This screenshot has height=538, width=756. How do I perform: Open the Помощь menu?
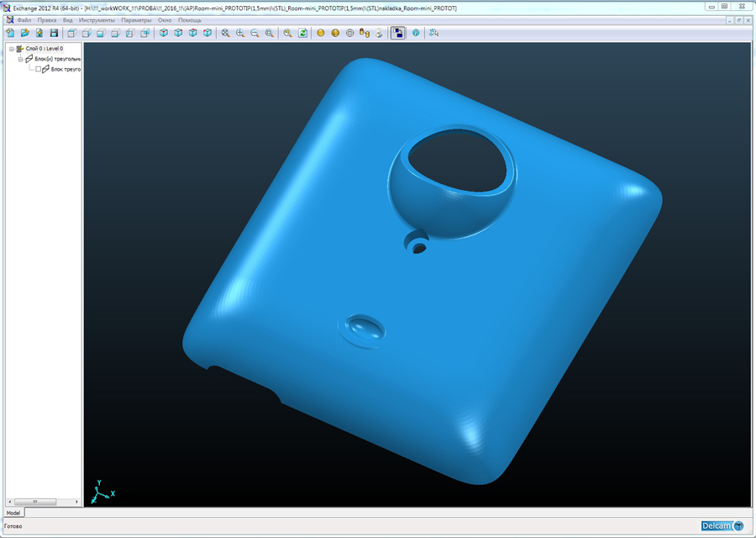coord(190,20)
